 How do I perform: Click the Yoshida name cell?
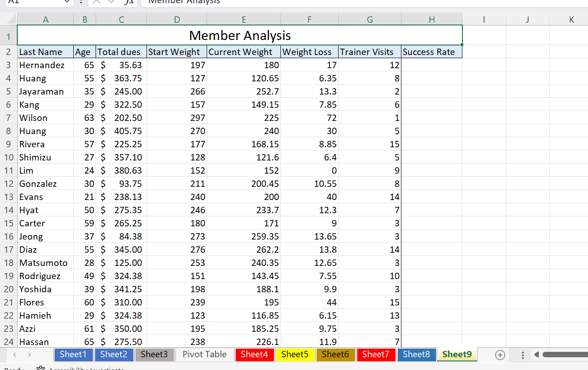coord(46,289)
